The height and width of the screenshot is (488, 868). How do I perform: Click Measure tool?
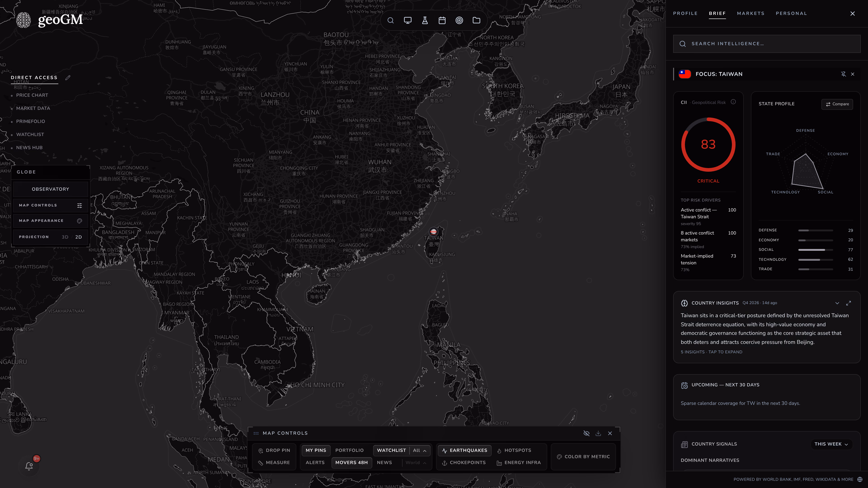(x=274, y=463)
